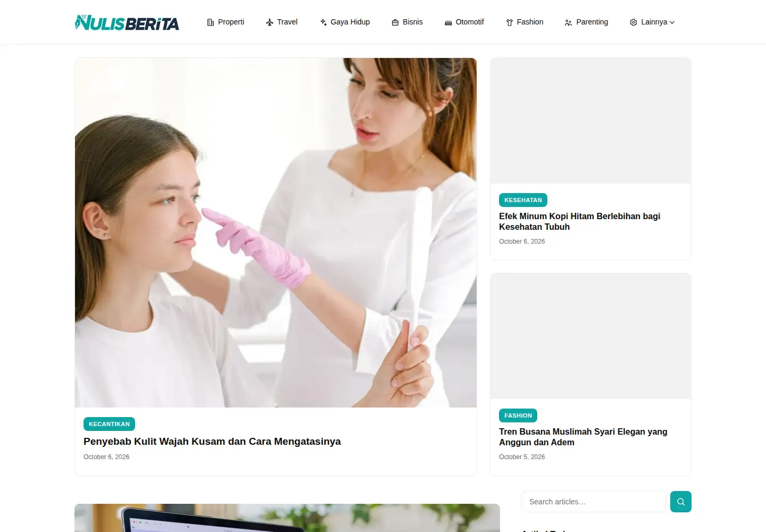Click the October 6, 2026 date under Efek Minum Kopi

pyautogui.click(x=522, y=242)
